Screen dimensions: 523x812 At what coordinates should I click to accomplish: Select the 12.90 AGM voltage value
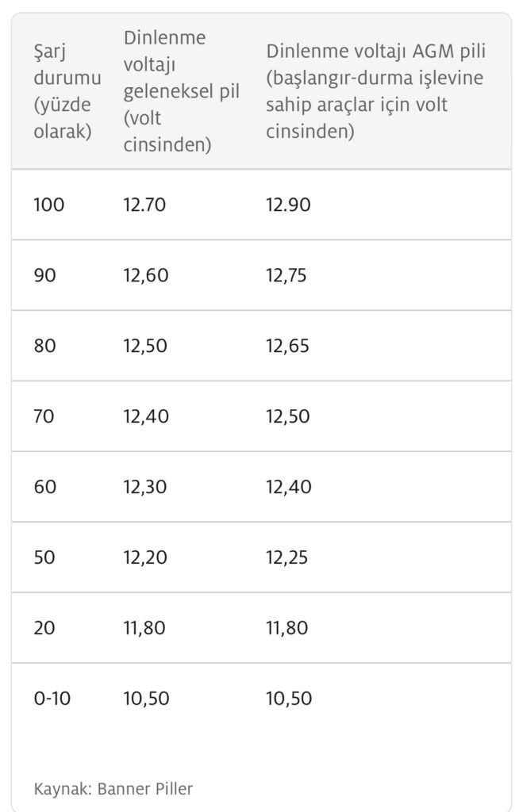[288, 205]
